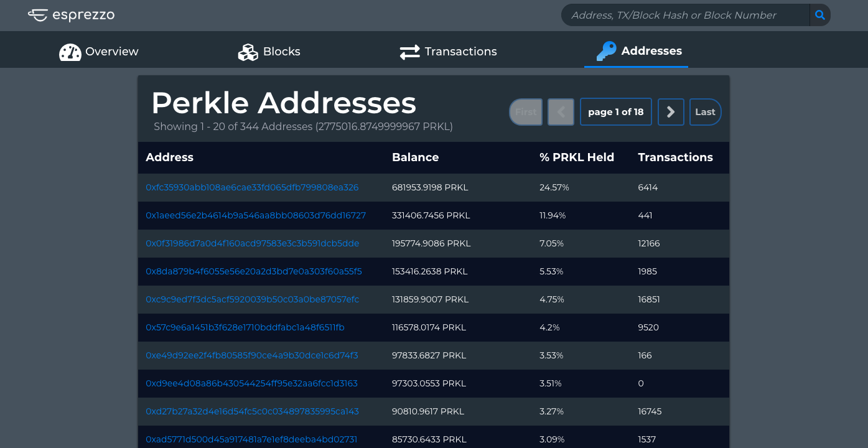Click the 3.09% held value

click(552, 439)
